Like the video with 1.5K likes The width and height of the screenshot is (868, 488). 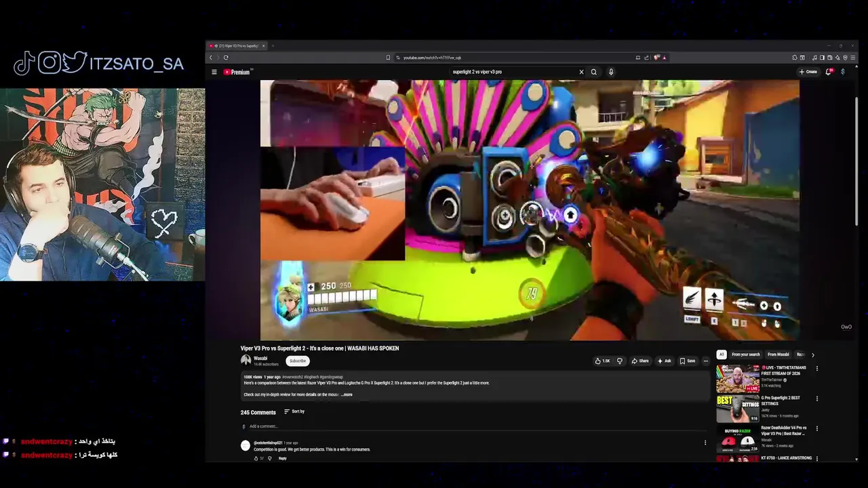[x=602, y=361]
